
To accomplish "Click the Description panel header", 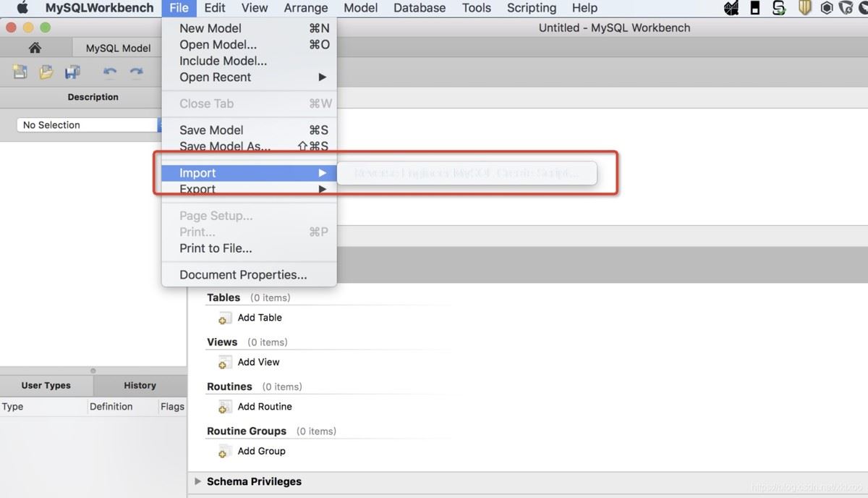I will tap(93, 97).
